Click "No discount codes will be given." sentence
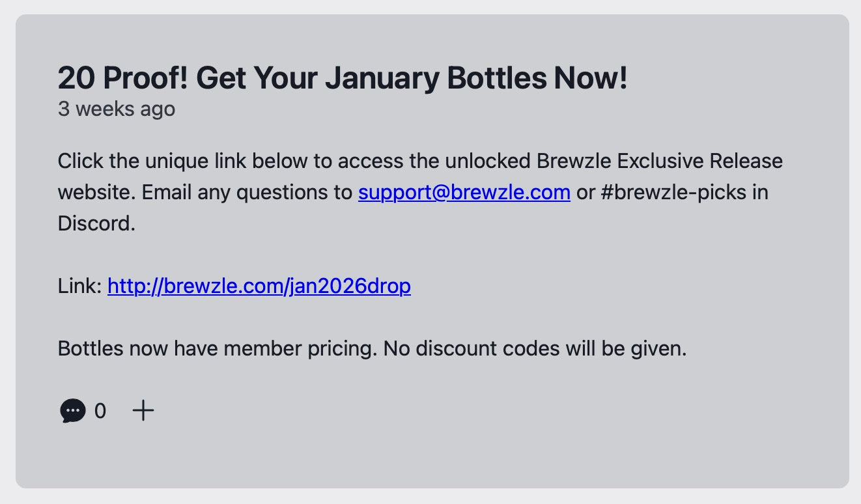 coord(535,348)
